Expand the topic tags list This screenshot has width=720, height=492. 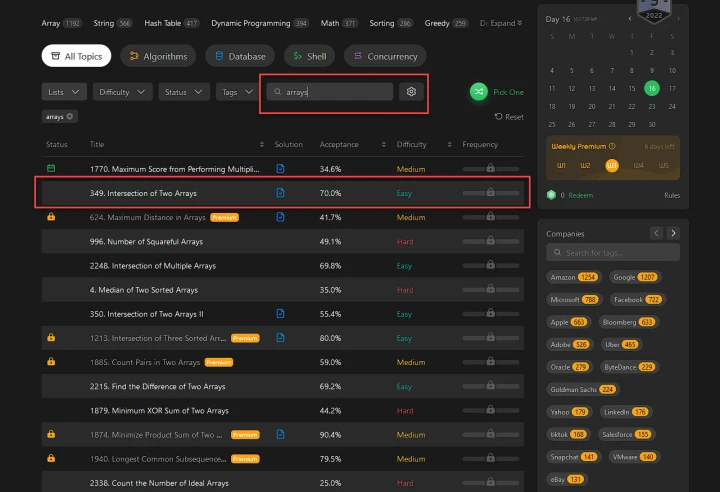pyautogui.click(x=506, y=23)
